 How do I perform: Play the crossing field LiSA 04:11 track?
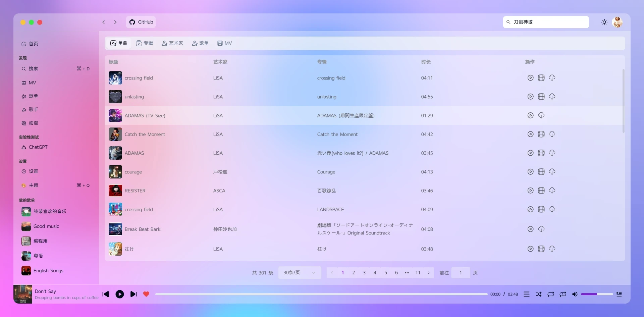(530, 78)
